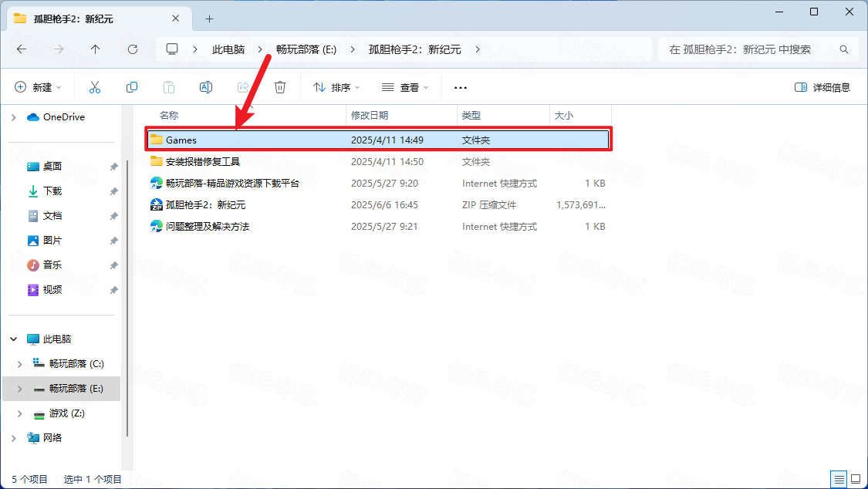This screenshot has width=868, height=489.
Task: Expand the 游戏 (Z:) drive node
Action: 20,413
